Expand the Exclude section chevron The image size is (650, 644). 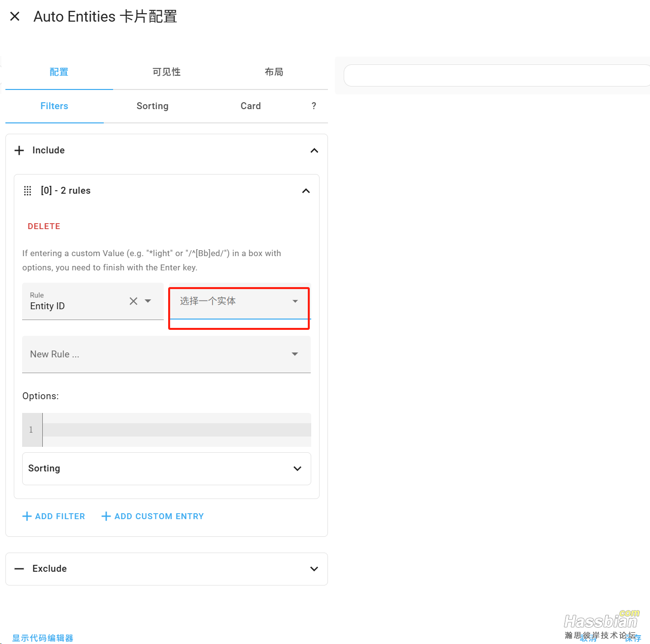(314, 569)
